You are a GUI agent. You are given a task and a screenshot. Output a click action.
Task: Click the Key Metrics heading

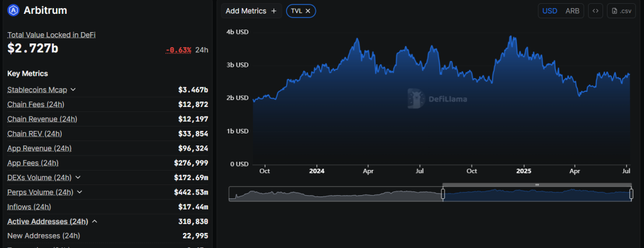pyautogui.click(x=28, y=74)
